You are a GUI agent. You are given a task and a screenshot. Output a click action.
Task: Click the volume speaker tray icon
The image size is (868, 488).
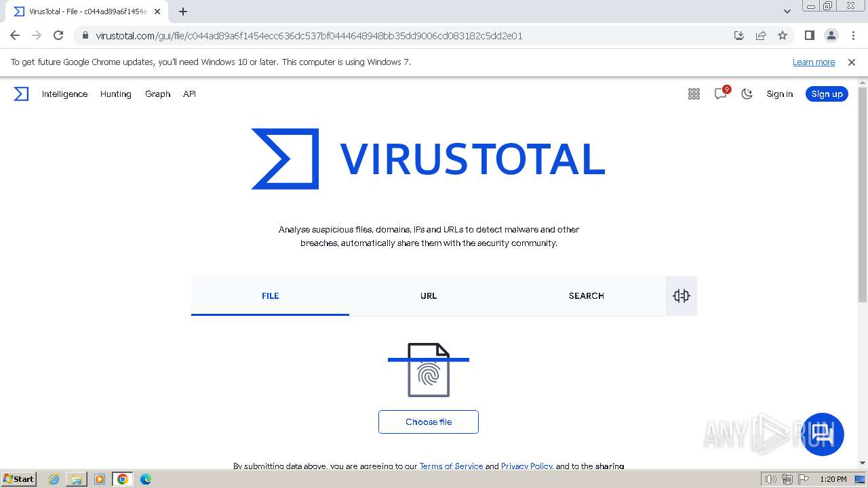click(771, 479)
